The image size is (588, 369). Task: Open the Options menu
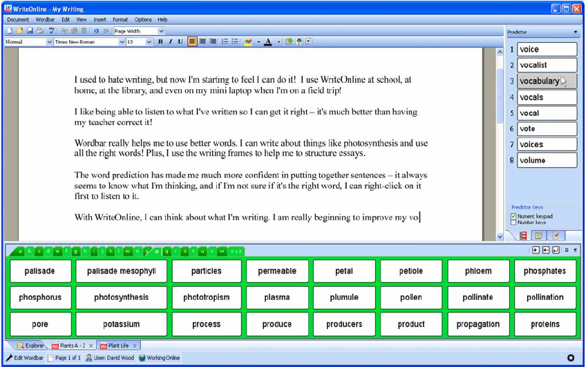143,19
